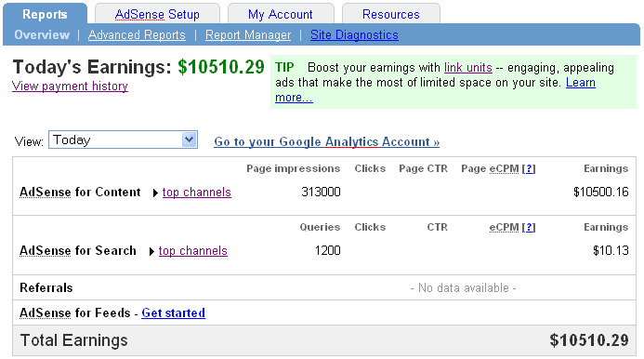Go to the Resources tab
The height and width of the screenshot is (359, 644).
click(391, 14)
